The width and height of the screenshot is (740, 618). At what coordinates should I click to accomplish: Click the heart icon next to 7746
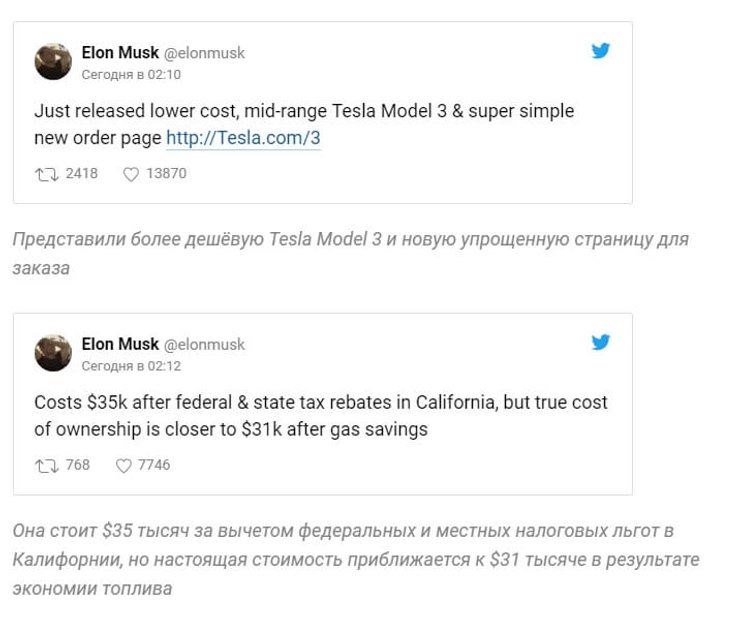(x=124, y=465)
